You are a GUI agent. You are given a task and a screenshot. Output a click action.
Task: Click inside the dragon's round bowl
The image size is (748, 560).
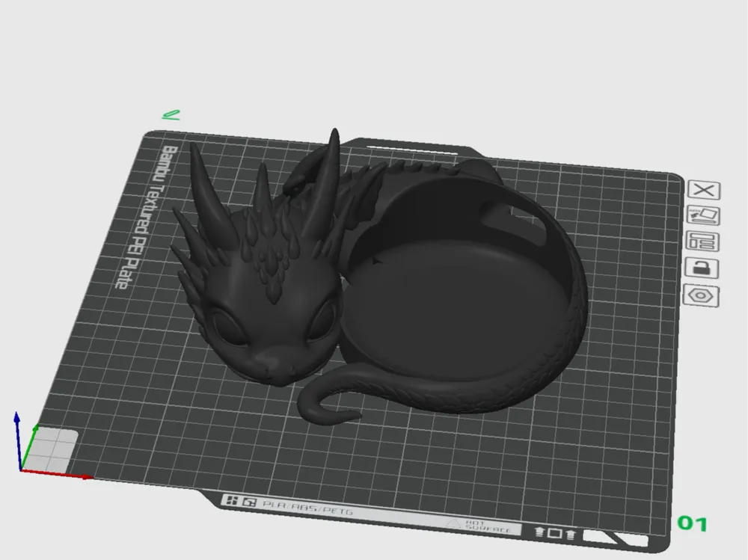pyautogui.click(x=456, y=299)
